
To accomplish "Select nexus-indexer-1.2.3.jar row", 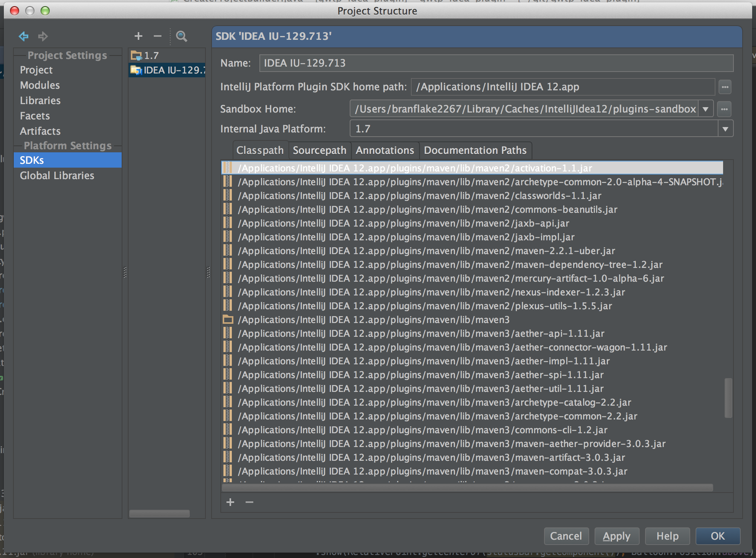I will 472,292.
